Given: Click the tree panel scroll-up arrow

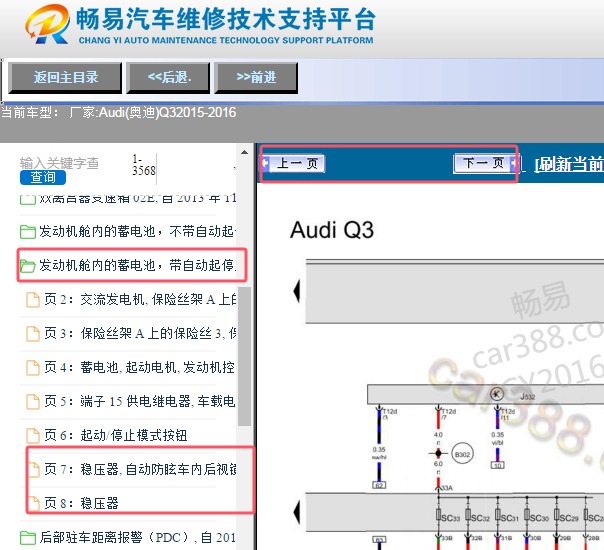Looking at the screenshot, I should [245, 152].
